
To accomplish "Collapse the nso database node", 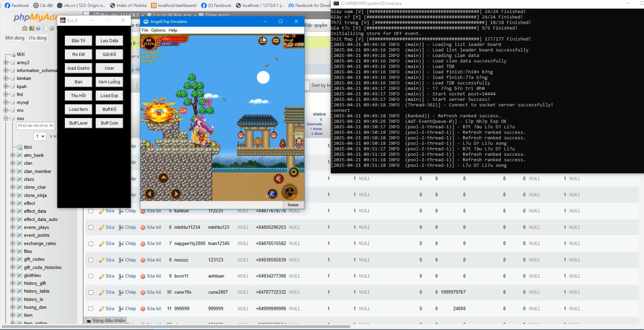I will point(5,118).
